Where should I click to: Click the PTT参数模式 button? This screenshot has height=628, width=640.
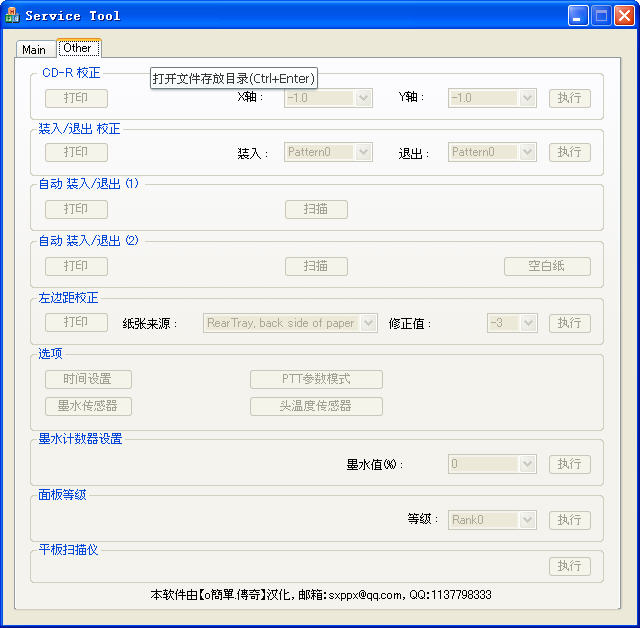click(x=316, y=379)
